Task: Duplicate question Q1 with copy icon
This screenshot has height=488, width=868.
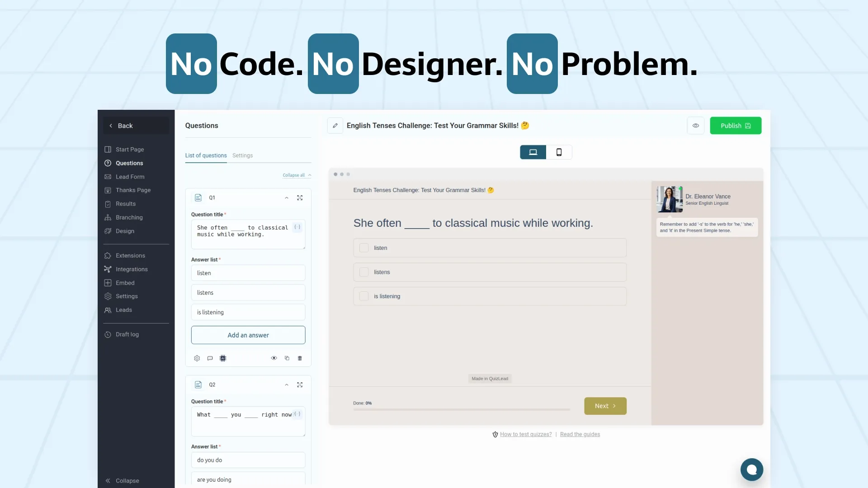Action: point(287,358)
